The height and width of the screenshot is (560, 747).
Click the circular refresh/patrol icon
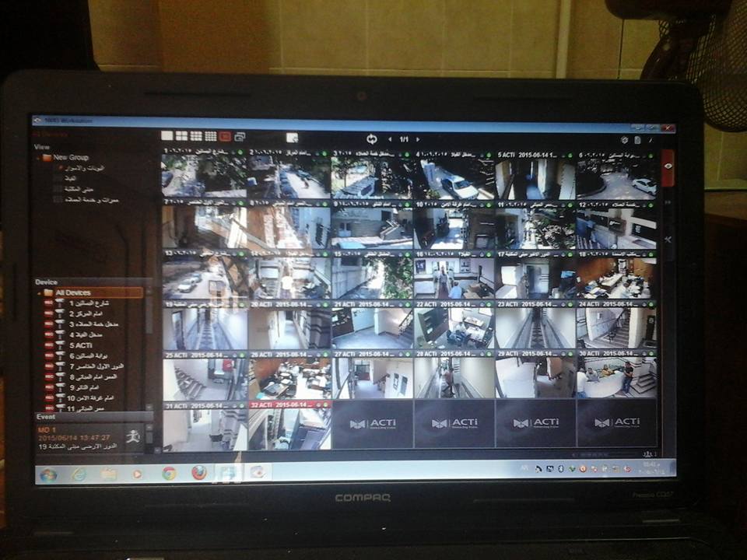point(371,138)
